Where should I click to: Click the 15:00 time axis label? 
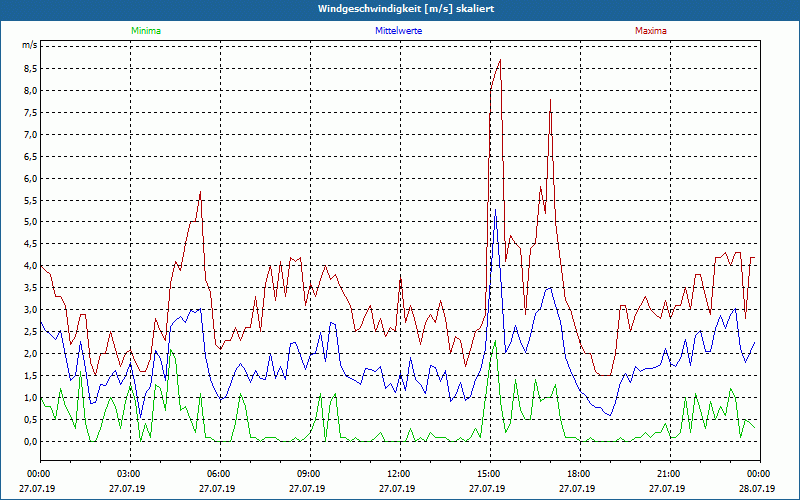pos(487,474)
